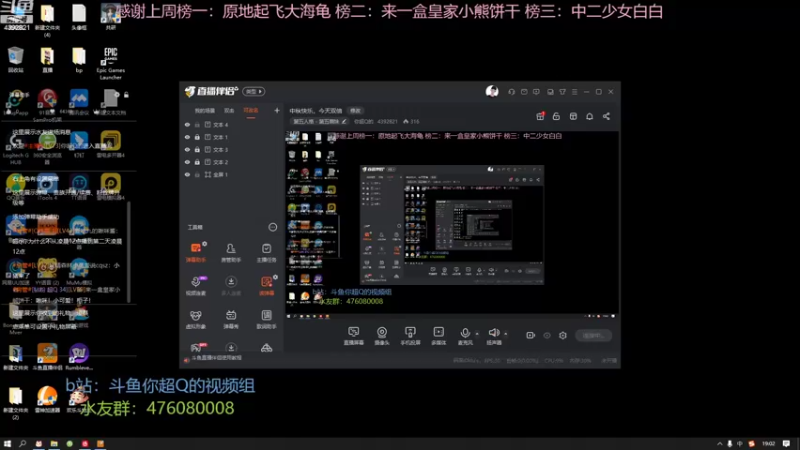The image size is (800, 450).
Task: Open the 歌词助手 tool
Action: (266, 319)
